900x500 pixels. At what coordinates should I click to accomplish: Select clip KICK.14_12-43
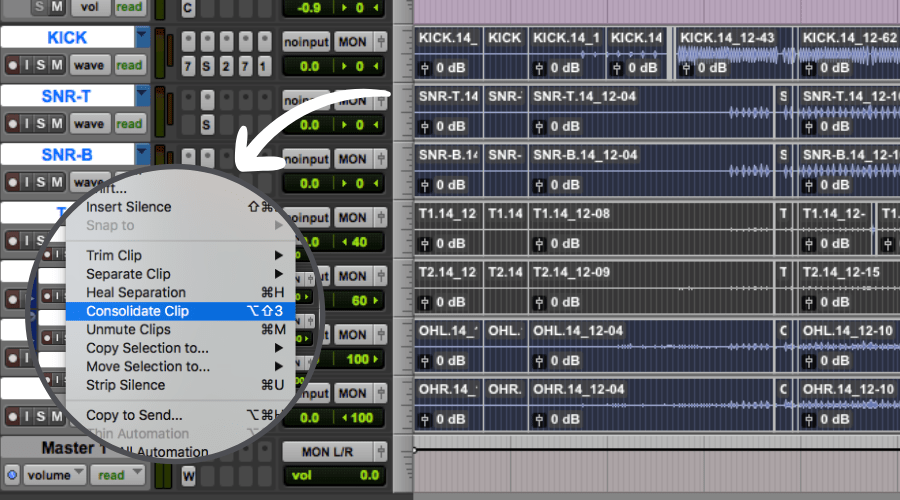coord(734,53)
